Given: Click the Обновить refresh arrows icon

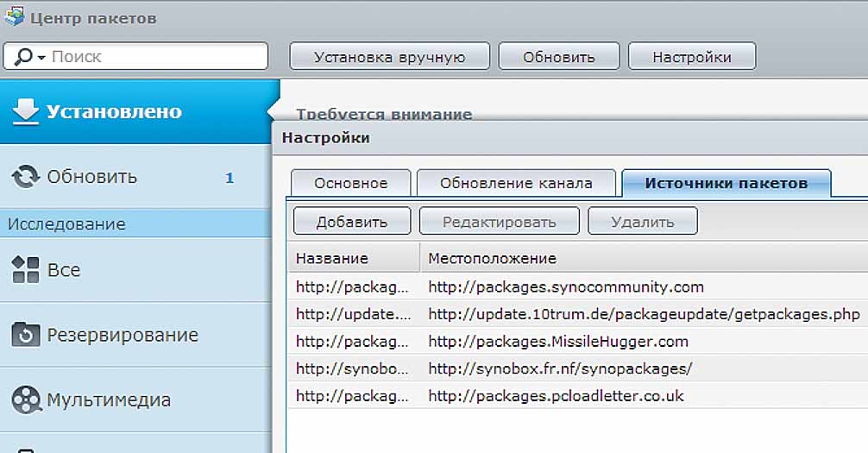Looking at the screenshot, I should [x=26, y=177].
